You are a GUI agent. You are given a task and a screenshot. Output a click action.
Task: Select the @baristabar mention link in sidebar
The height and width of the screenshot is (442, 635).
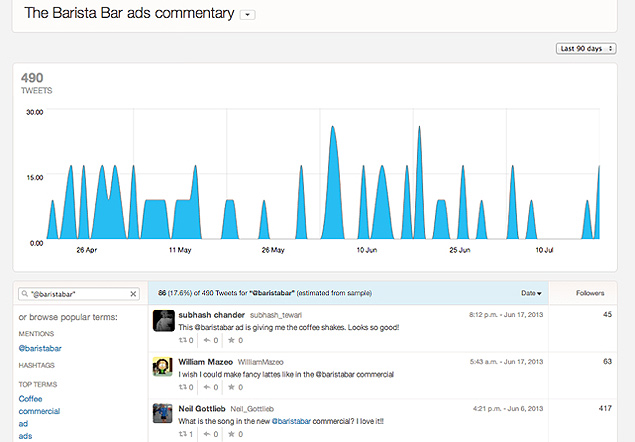click(40, 348)
